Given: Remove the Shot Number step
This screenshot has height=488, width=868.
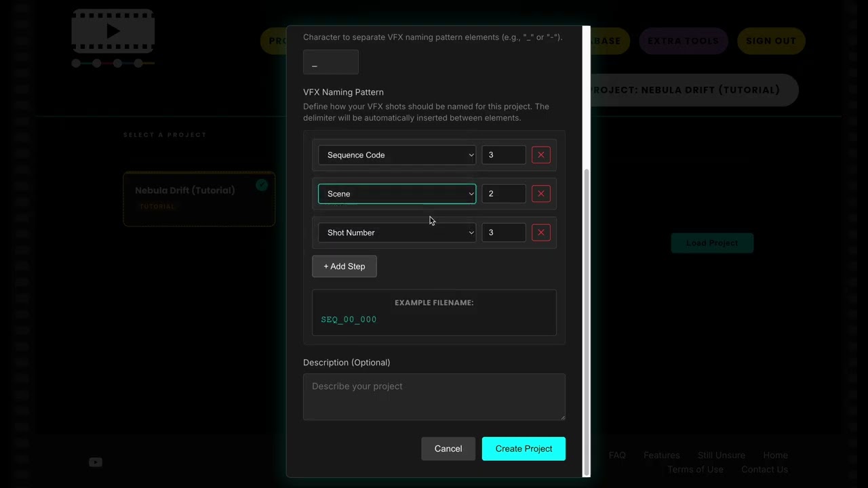Looking at the screenshot, I should coord(540,232).
